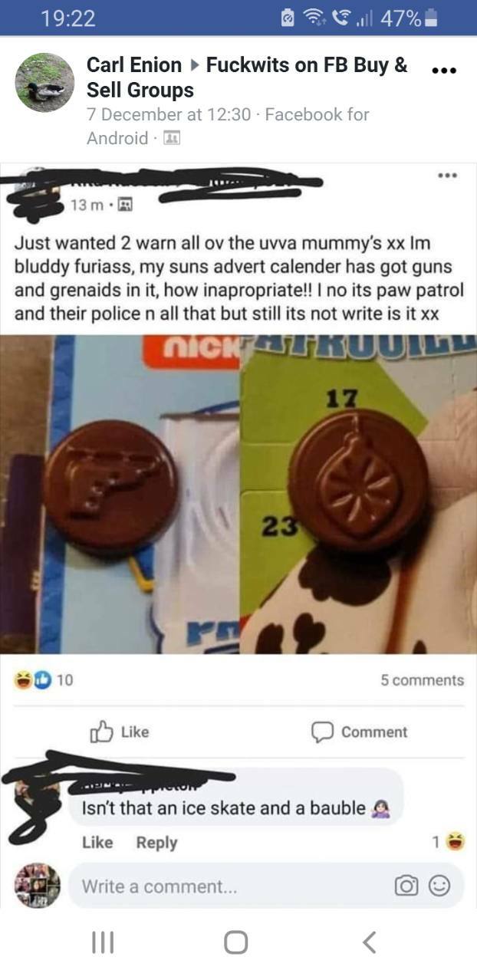Focus the Write a comment field
Image resolution: width=477 pixels, height=980 pixels.
coord(230,886)
